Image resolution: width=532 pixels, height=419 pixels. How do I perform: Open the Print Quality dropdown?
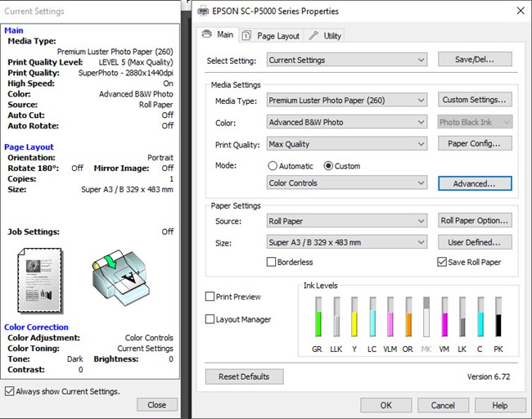click(347, 144)
